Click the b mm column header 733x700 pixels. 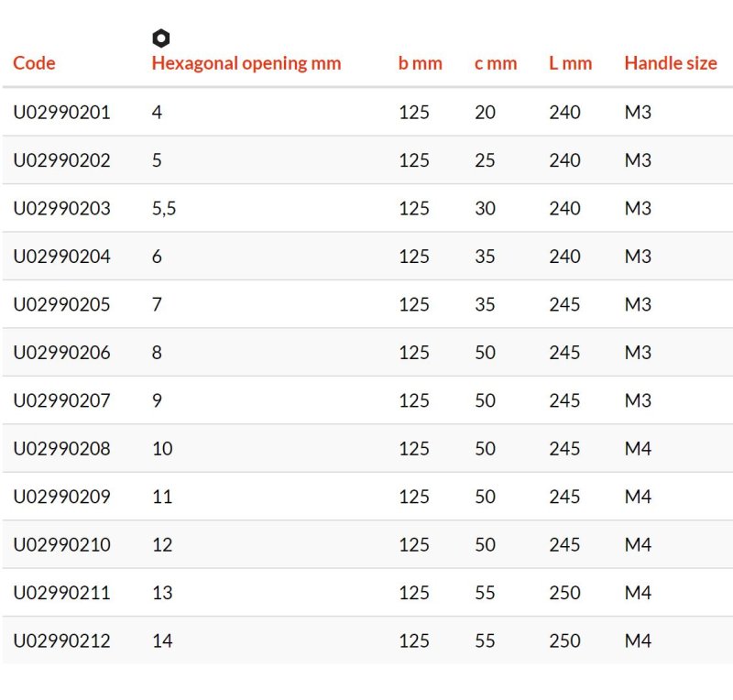[x=421, y=63]
